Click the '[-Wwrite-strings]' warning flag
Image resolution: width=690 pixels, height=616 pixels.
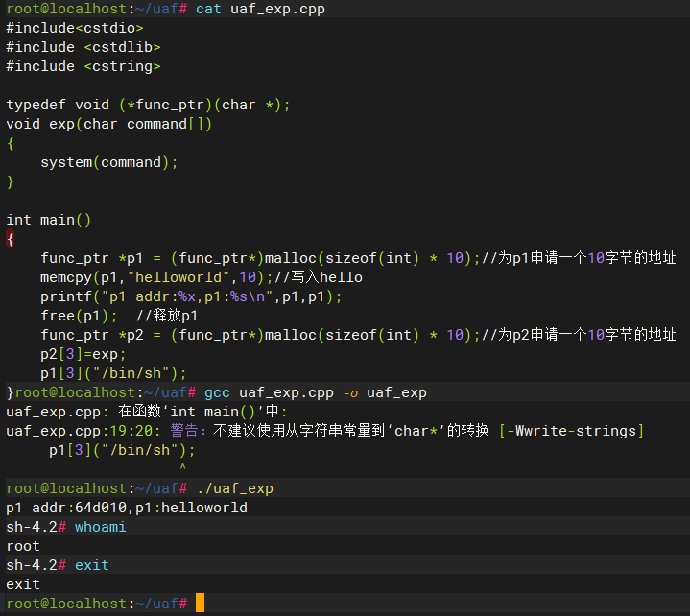coord(571,431)
